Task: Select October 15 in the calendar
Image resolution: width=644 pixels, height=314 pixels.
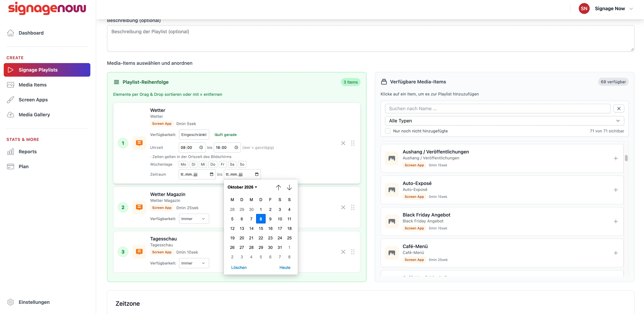Action: pos(261,228)
